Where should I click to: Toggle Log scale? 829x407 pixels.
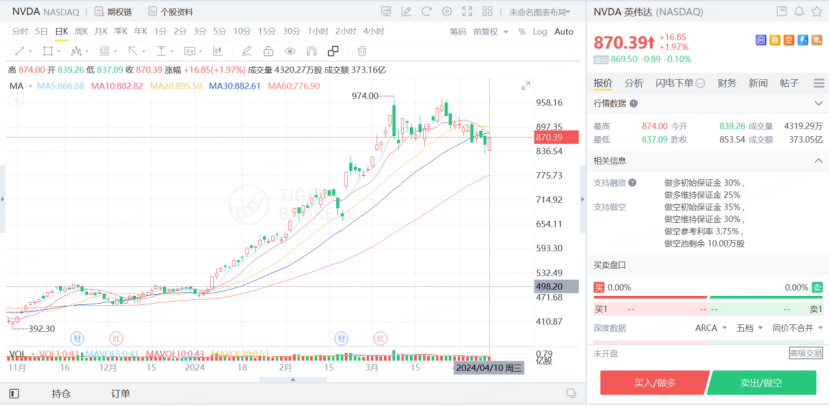pos(540,32)
